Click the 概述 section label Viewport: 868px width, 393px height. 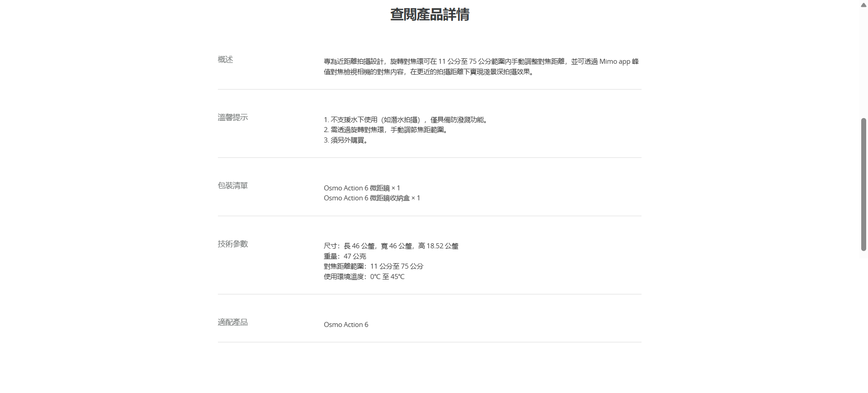225,60
